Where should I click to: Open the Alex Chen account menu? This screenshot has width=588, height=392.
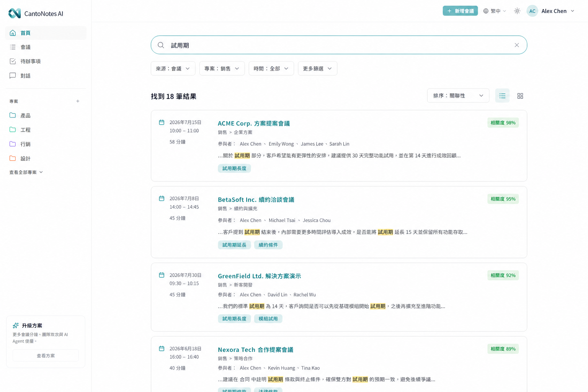pos(558,11)
